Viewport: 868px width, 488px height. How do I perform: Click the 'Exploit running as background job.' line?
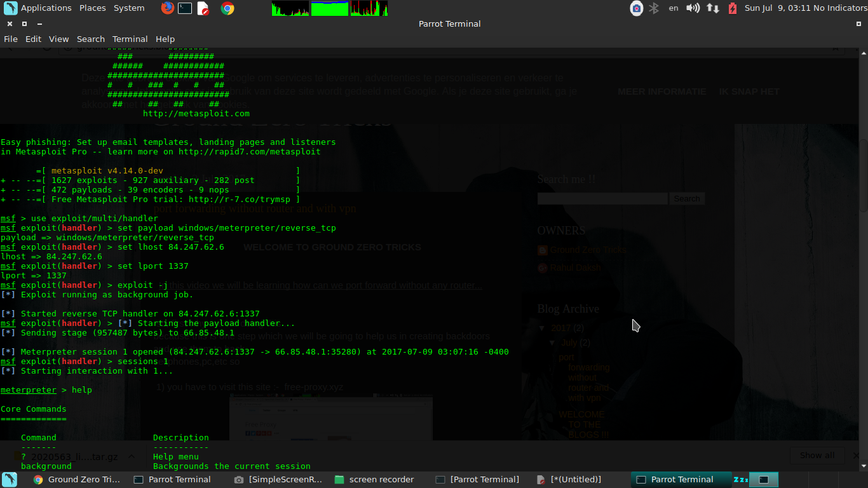point(97,295)
